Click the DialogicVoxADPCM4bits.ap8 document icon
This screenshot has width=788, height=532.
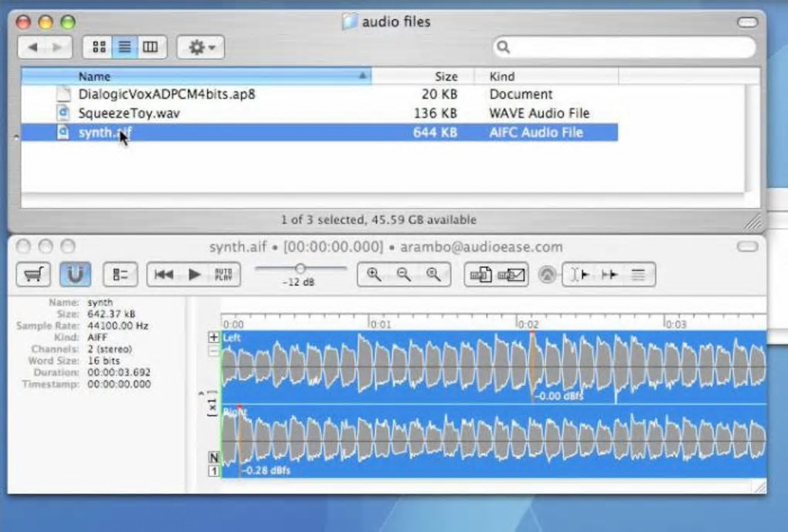point(63,94)
